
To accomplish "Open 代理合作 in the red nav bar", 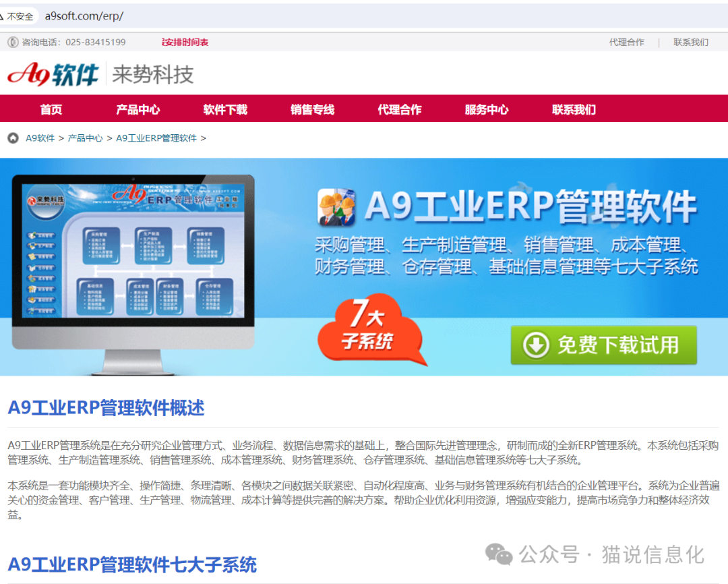I will point(400,110).
